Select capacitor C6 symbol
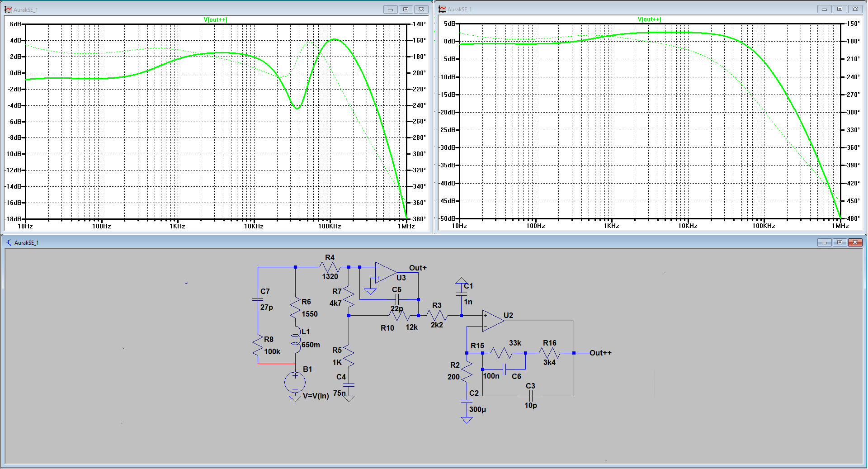The width and height of the screenshot is (868, 469). (x=505, y=369)
